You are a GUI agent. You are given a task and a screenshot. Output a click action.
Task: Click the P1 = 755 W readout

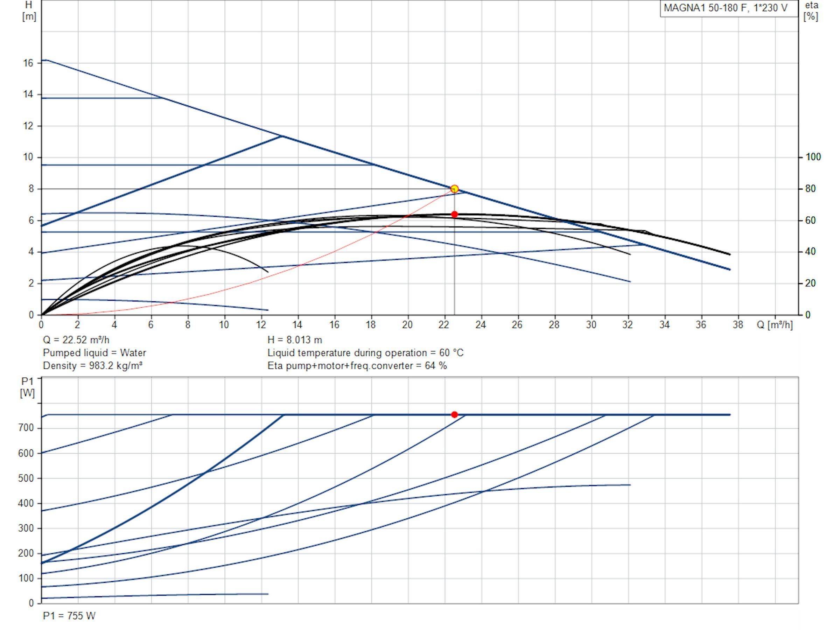69,616
